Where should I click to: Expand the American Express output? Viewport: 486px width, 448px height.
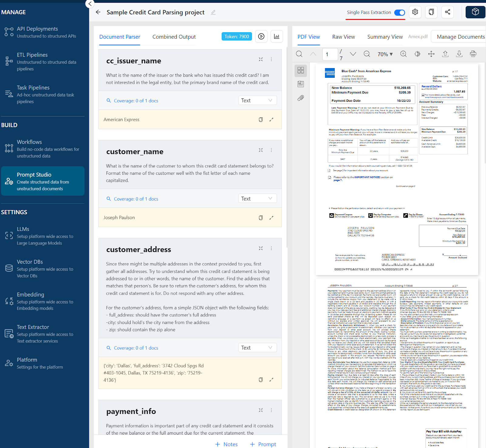click(x=271, y=120)
